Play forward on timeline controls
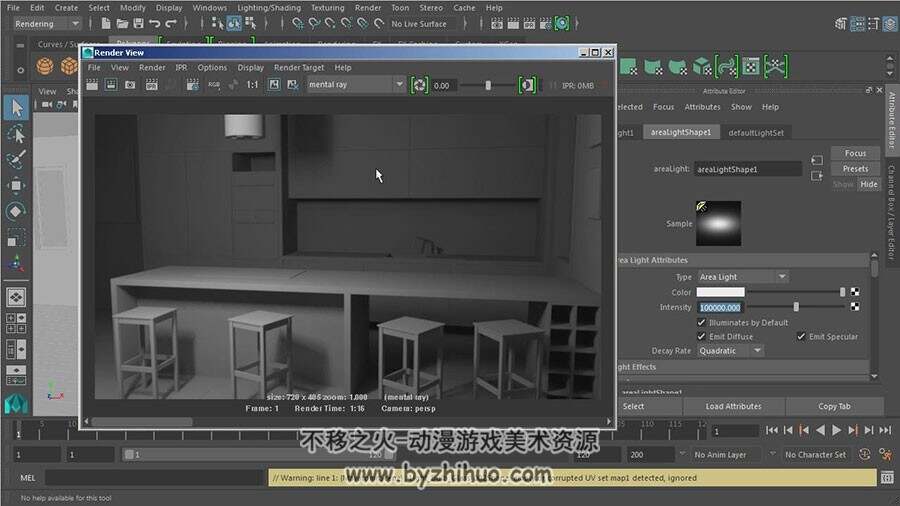The width and height of the screenshot is (900, 506). coord(836,430)
